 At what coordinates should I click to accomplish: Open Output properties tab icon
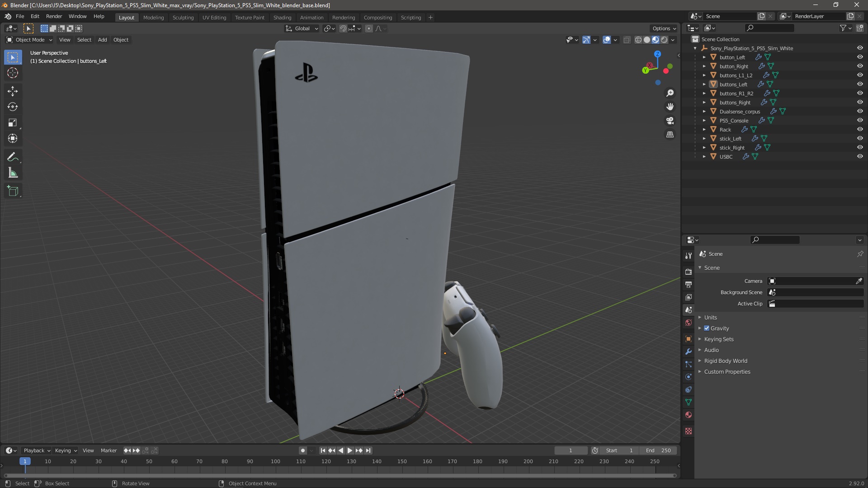(689, 285)
